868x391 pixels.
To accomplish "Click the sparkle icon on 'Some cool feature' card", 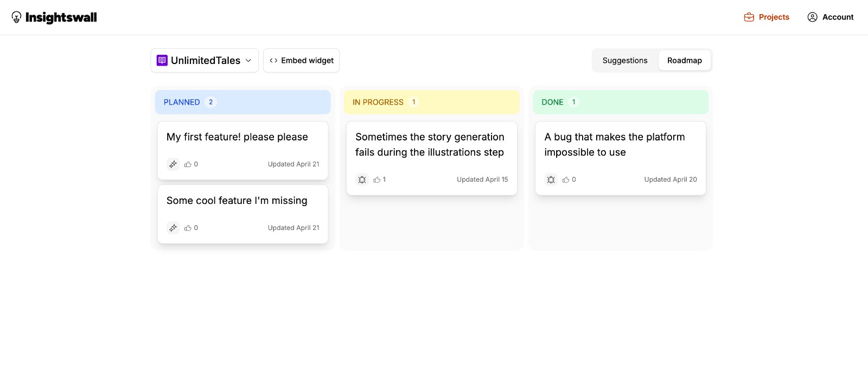I will 173,228.
